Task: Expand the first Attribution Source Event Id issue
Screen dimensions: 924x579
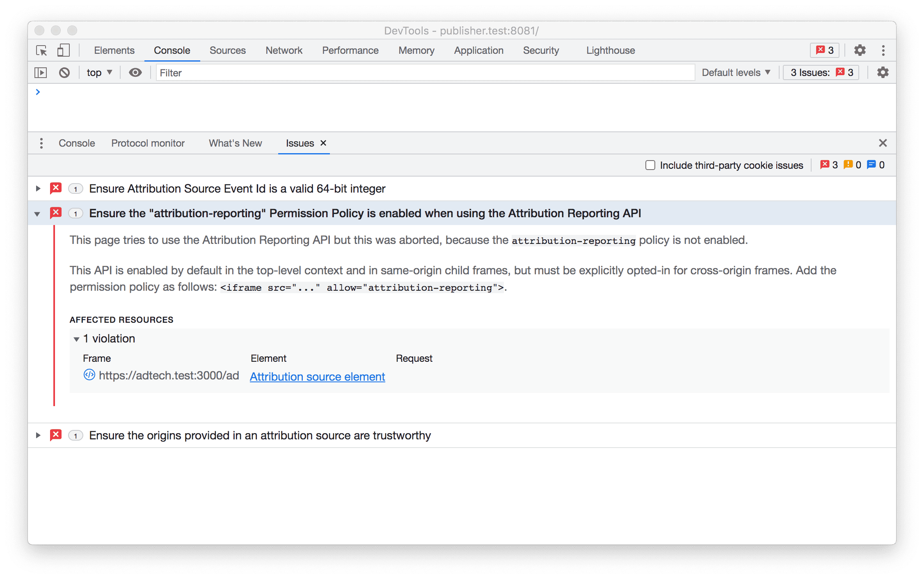Action: [37, 189]
